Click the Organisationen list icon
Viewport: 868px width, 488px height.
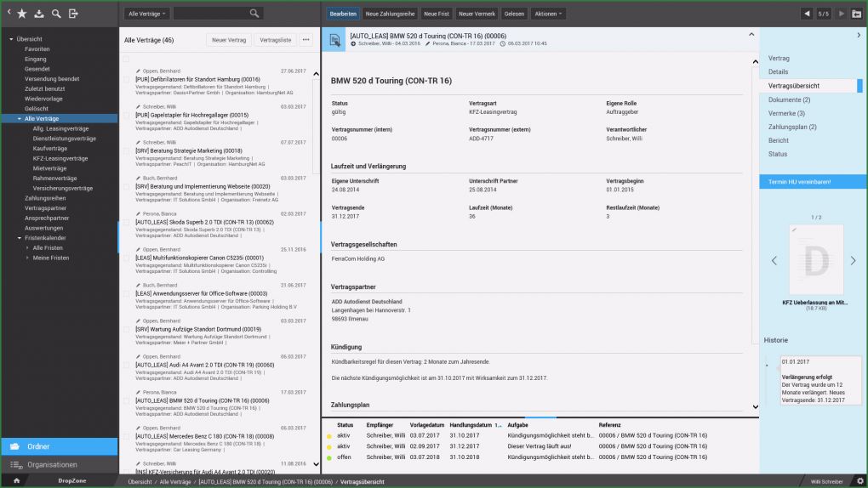tap(16, 465)
